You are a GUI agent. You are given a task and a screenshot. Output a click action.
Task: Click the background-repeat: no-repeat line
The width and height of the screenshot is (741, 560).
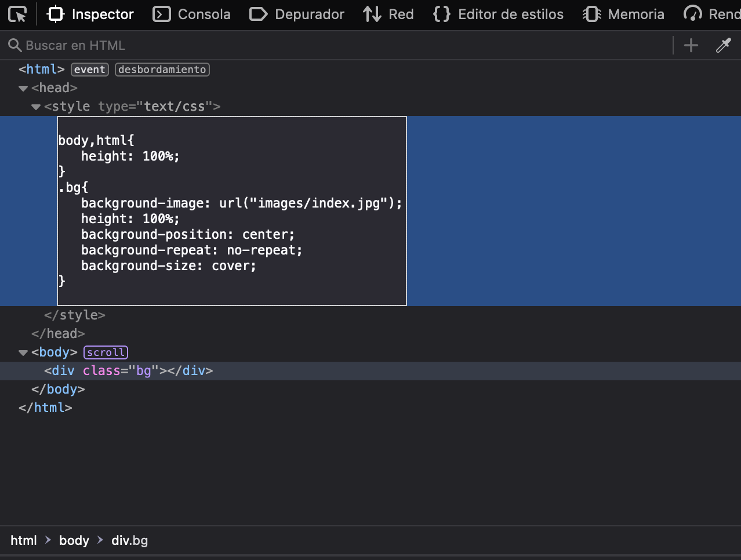click(x=191, y=250)
